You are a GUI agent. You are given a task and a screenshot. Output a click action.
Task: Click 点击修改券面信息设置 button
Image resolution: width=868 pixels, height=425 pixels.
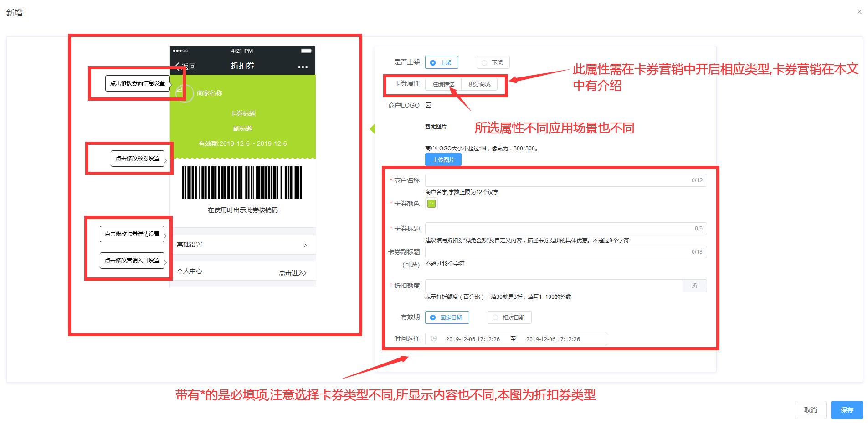coord(138,83)
